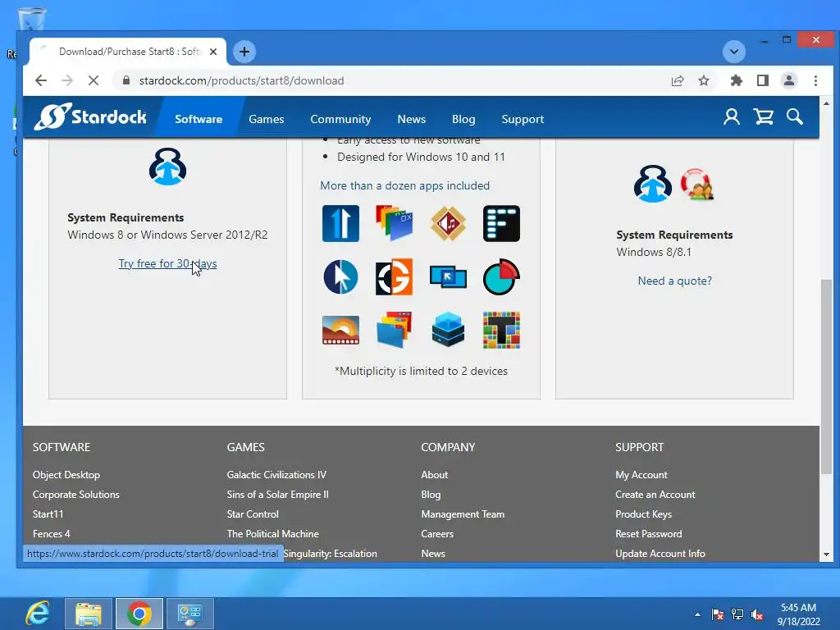Image resolution: width=840 pixels, height=630 pixels.
Task: Open the Reset Password footer link
Action: coord(649,534)
